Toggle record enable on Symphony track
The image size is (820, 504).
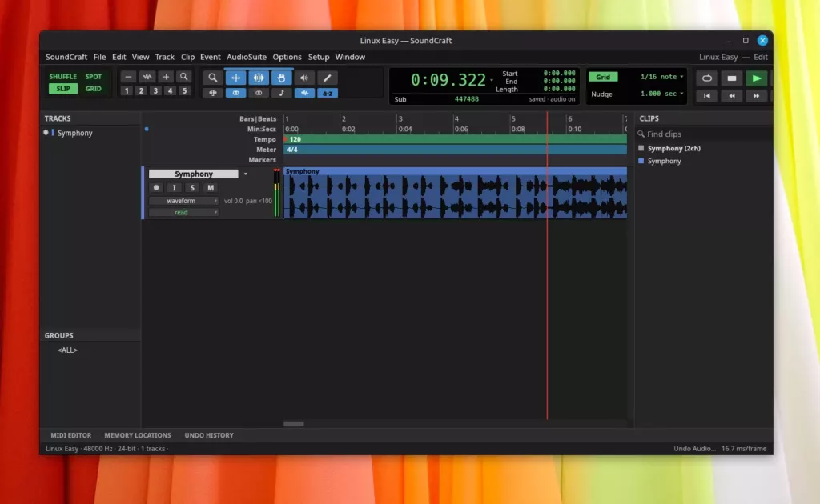pos(156,188)
